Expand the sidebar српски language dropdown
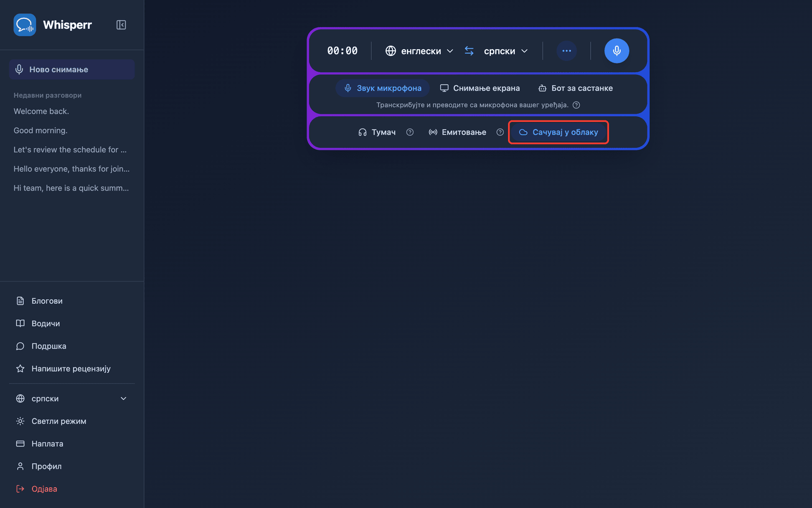The image size is (812, 508). pos(72,399)
